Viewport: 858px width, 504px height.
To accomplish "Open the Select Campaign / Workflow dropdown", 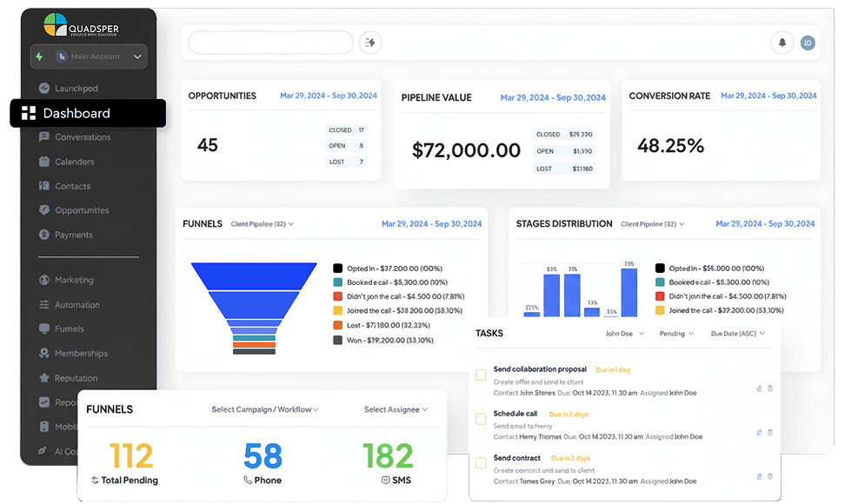I will [x=265, y=409].
